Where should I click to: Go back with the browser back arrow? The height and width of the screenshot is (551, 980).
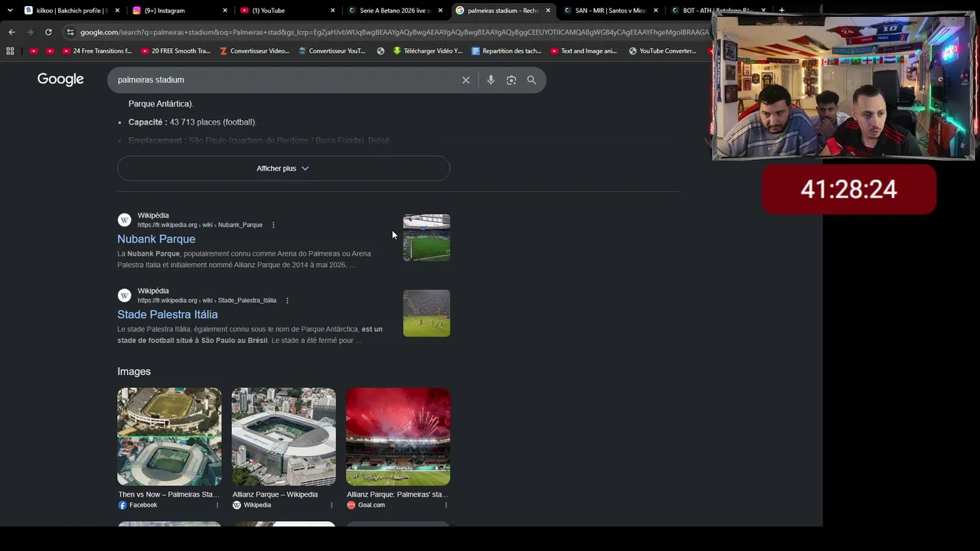click(11, 32)
